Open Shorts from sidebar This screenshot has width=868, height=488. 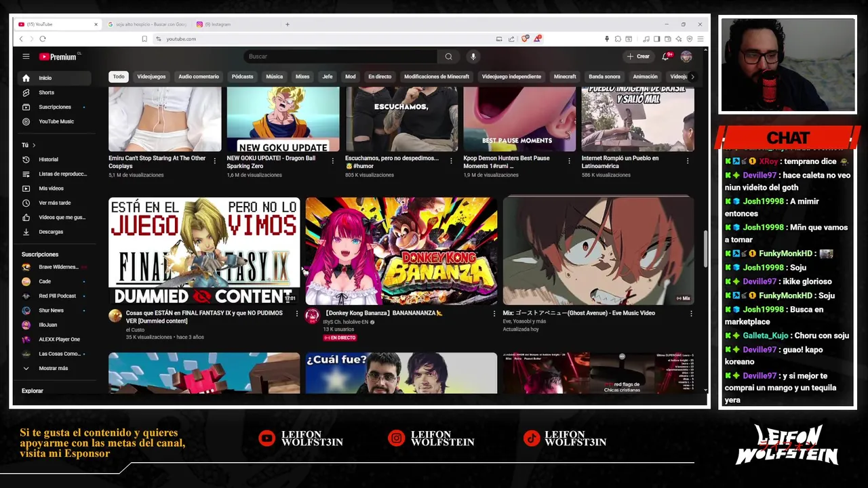tap(54, 92)
